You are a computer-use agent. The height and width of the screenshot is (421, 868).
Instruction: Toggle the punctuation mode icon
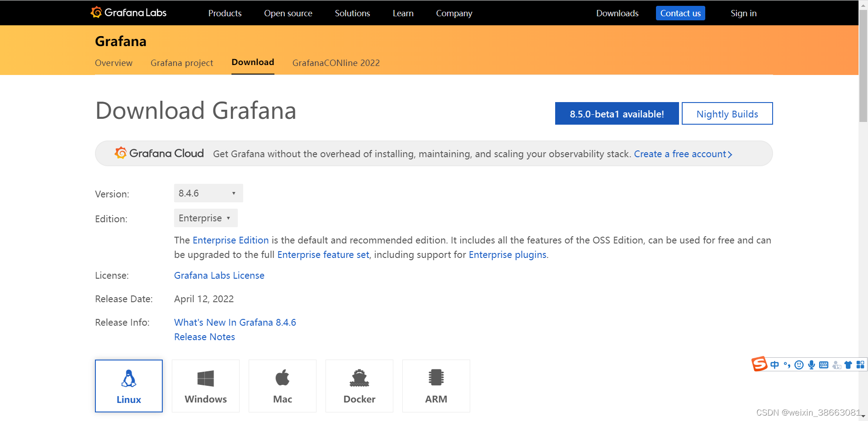pyautogui.click(x=787, y=365)
